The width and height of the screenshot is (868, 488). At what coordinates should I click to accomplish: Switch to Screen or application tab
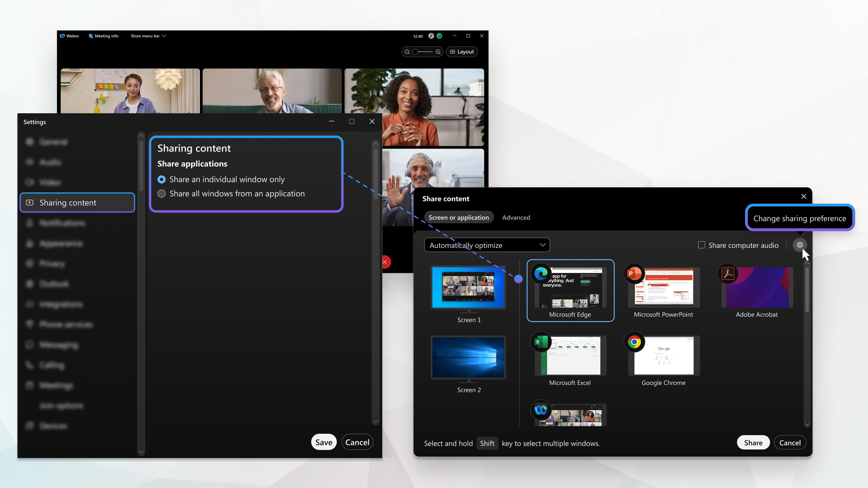[x=458, y=217]
